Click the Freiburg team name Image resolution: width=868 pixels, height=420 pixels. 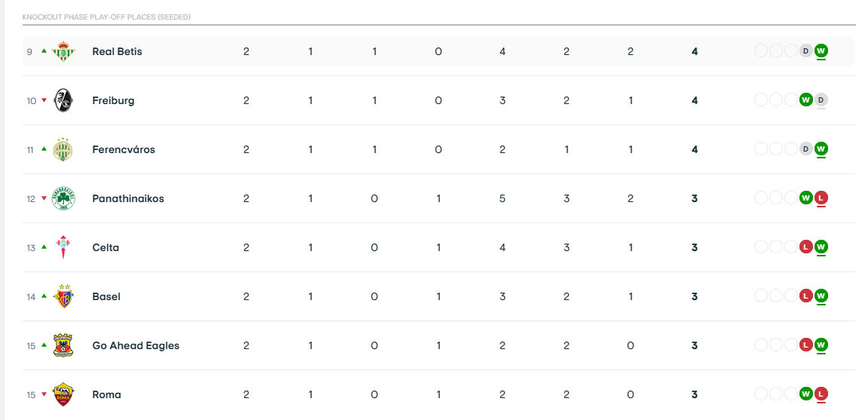[x=113, y=101]
